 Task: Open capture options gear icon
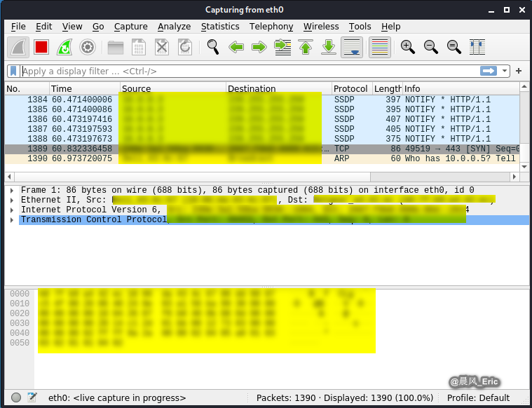[87, 47]
